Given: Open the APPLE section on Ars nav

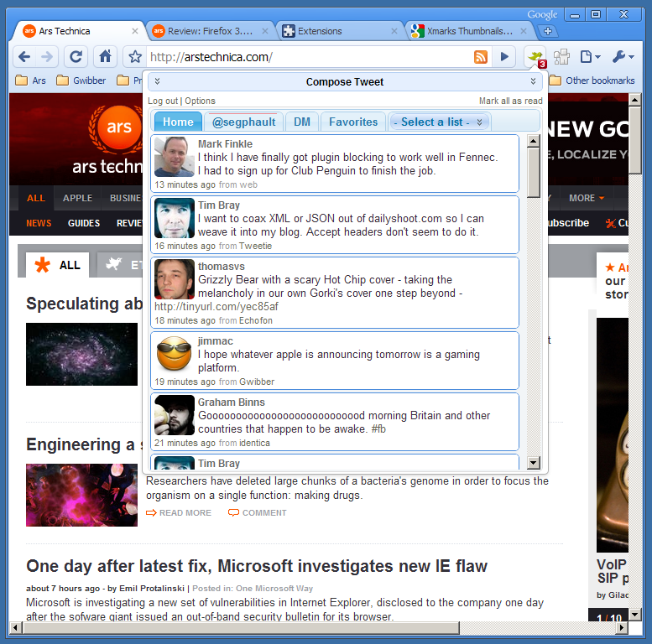Looking at the screenshot, I should coord(77,198).
